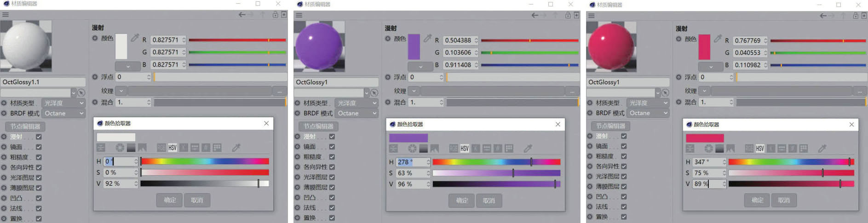
Task: Toggle 置换 checkbox in red material window
Action: point(624,217)
